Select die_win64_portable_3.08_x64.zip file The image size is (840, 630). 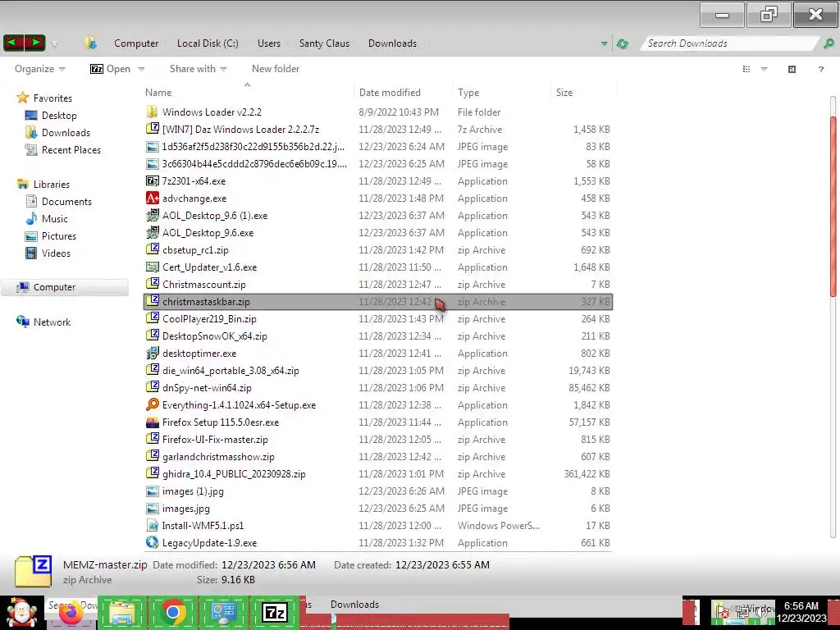pyautogui.click(x=378, y=371)
